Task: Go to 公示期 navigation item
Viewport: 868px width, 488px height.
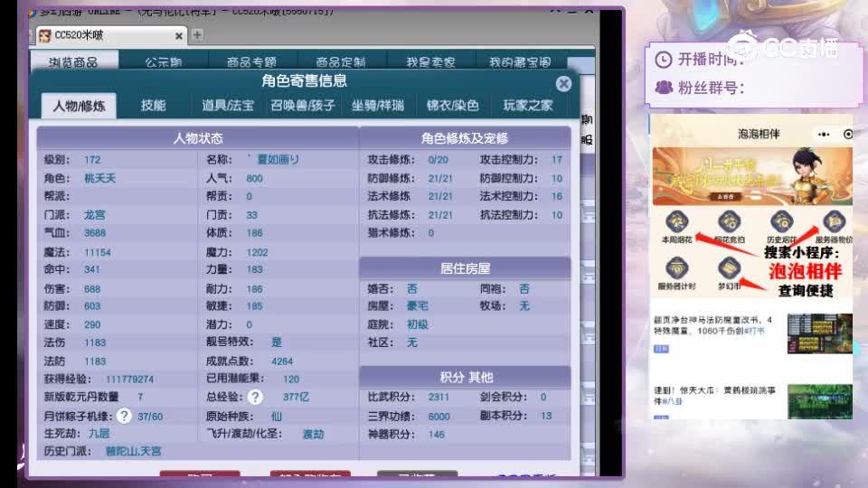Action: pos(164,61)
